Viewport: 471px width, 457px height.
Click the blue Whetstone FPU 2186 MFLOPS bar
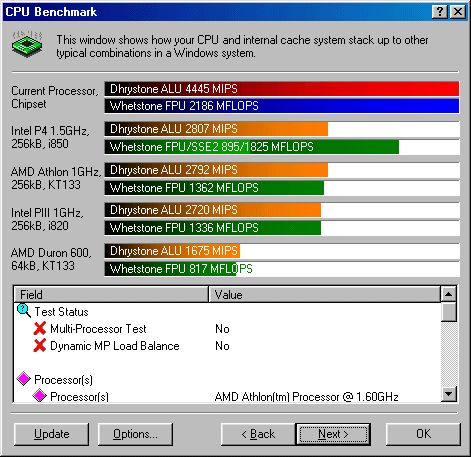[x=282, y=106]
